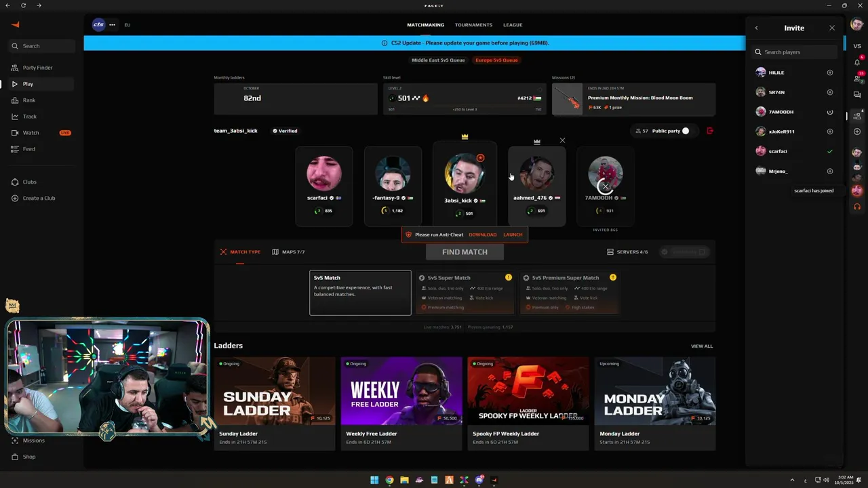Click LAUNCH in Anti-Cheat notice
This screenshot has width=868, height=488.
tap(513, 235)
